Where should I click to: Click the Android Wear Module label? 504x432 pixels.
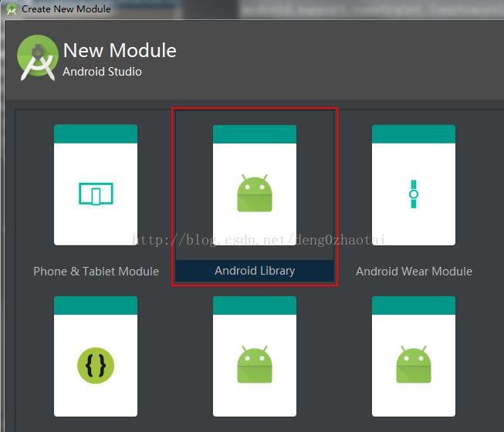pos(414,272)
